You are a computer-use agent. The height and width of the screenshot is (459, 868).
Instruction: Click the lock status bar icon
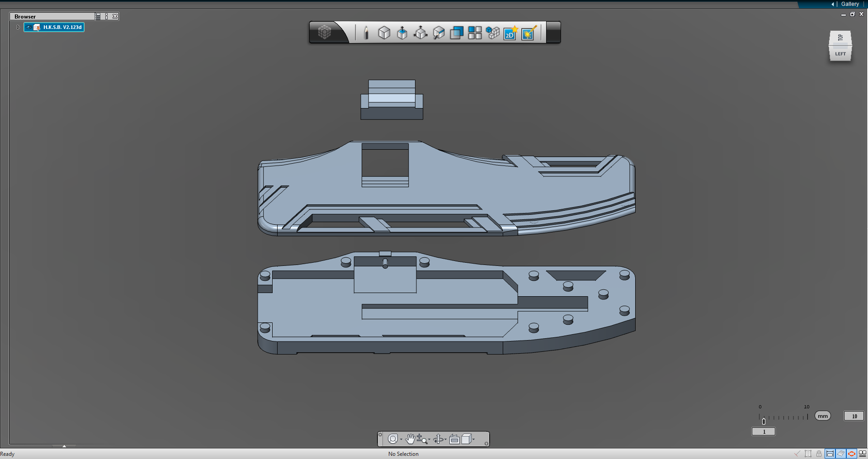click(x=819, y=454)
